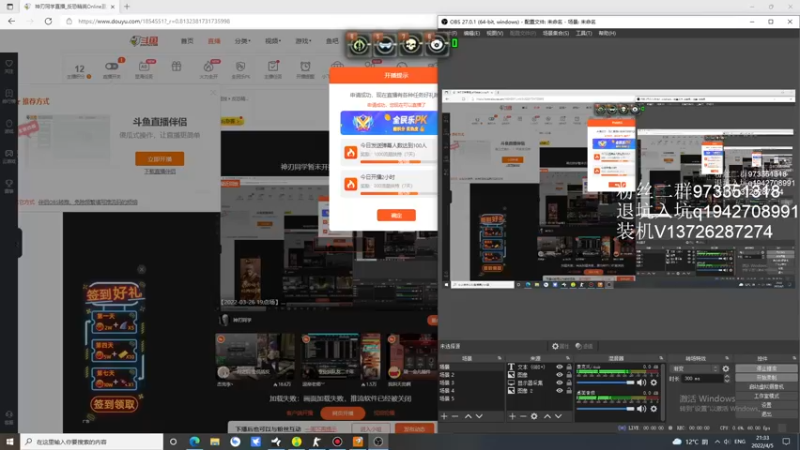Open the 下载直播伴侣 link
The width and height of the screenshot is (800, 450).
pyautogui.click(x=160, y=171)
